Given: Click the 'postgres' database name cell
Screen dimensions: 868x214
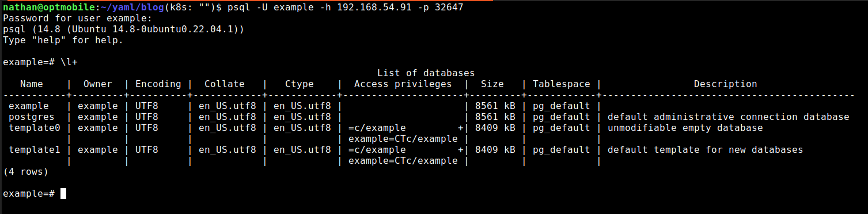Looking at the screenshot, I should (x=32, y=117).
